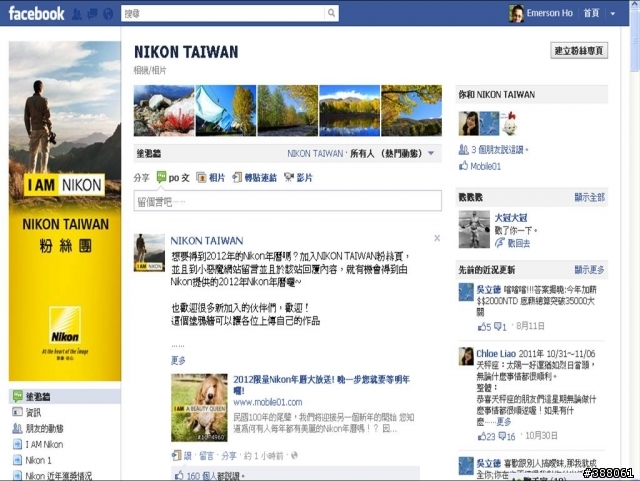Viewport: 640px width, 481px height.
Task: Click the NIKON TAIWAN filter link in wall bar
Action: point(315,154)
